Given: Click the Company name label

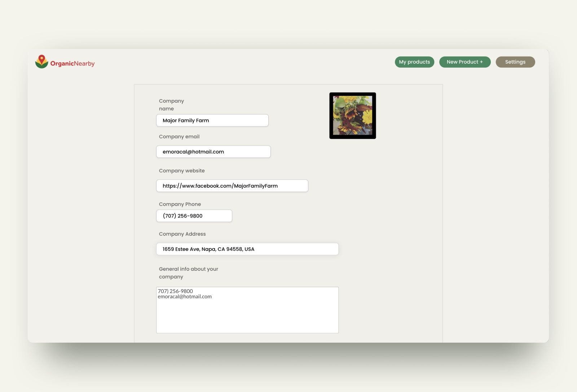Looking at the screenshot, I should (171, 105).
